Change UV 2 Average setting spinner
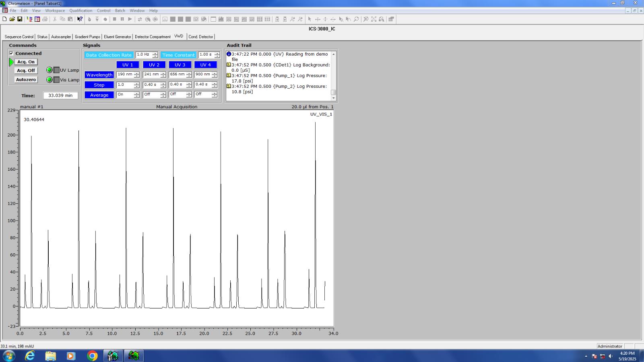644x362 pixels. (x=163, y=95)
